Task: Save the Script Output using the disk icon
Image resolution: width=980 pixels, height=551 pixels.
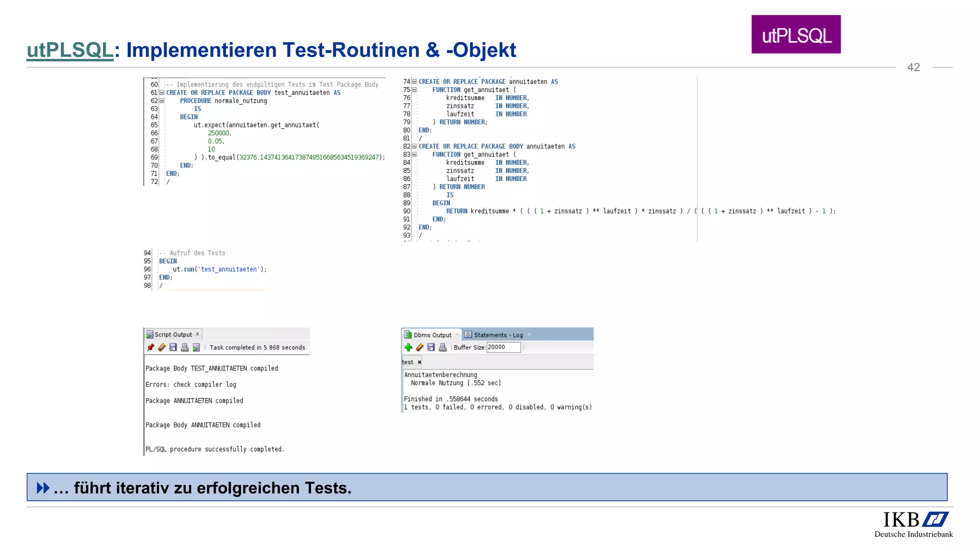Action: click(x=173, y=348)
